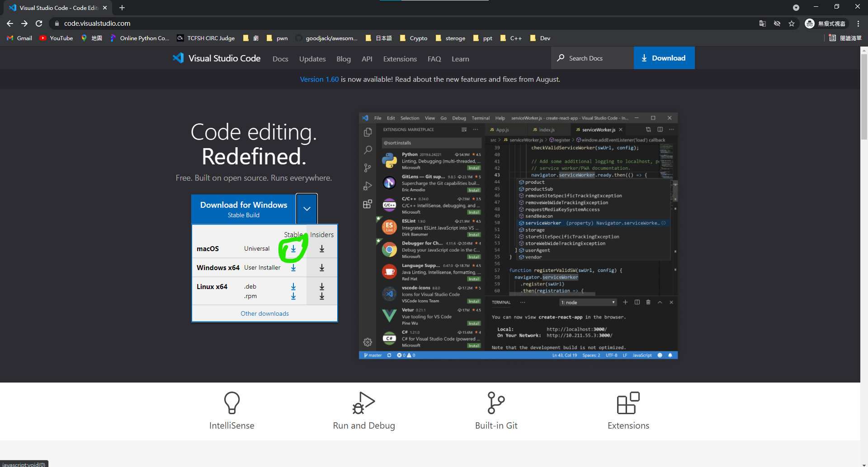This screenshot has height=467, width=868.
Task: Download Windows x64 Insiders User Installer
Action: [322, 268]
